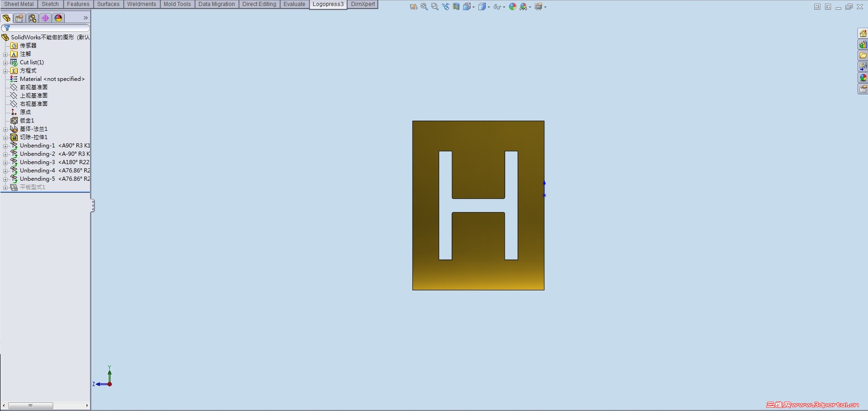Open the View Palette task pane tab

coord(863,67)
